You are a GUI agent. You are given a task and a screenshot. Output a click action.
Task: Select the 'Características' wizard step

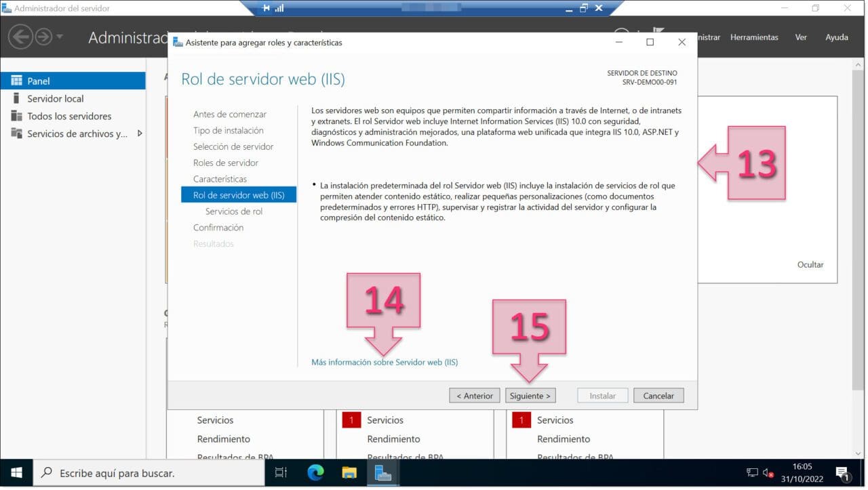220,180
